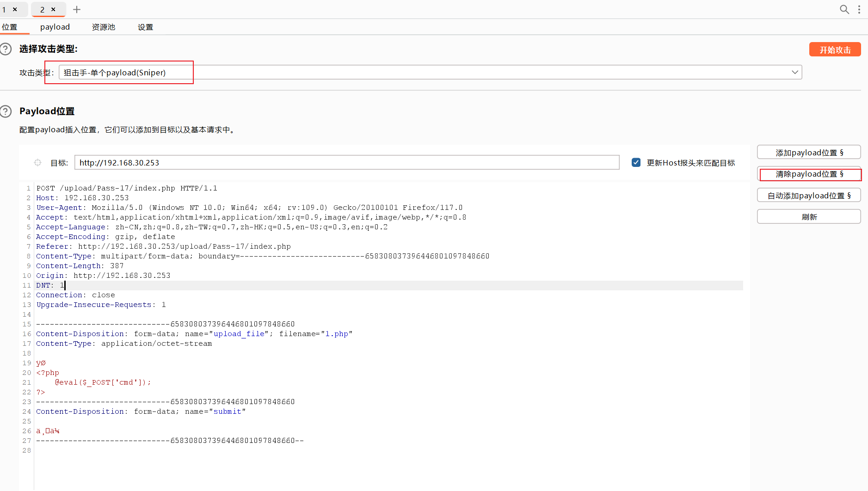
Task: Click the Accept: text/html header line
Action: (251, 217)
